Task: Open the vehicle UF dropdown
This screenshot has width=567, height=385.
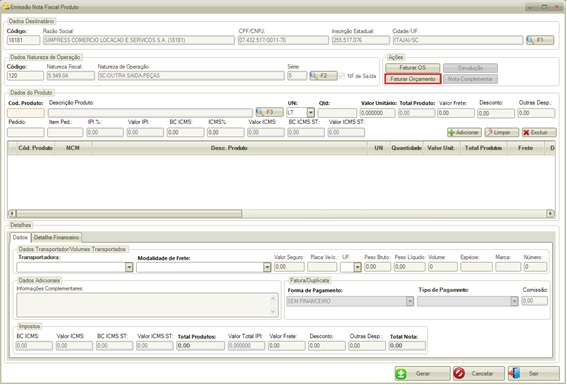Action: pos(357,267)
